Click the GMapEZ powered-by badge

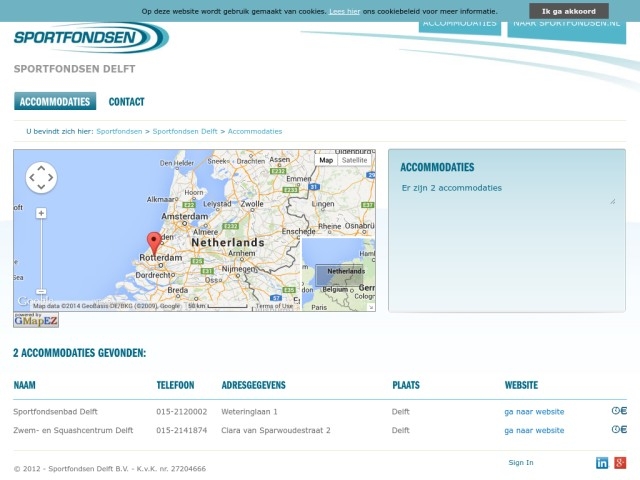[x=36, y=320]
